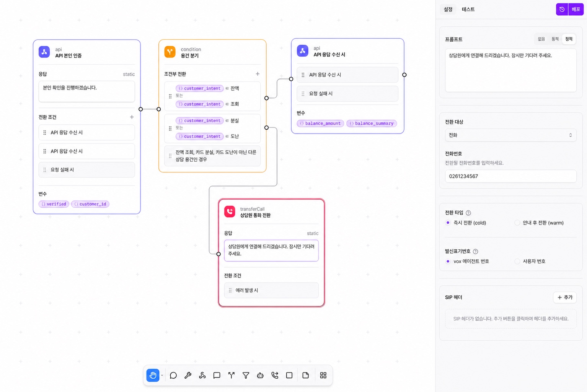Click the balance_summary variable tag
This screenshot has height=392, width=587.
pos(372,123)
